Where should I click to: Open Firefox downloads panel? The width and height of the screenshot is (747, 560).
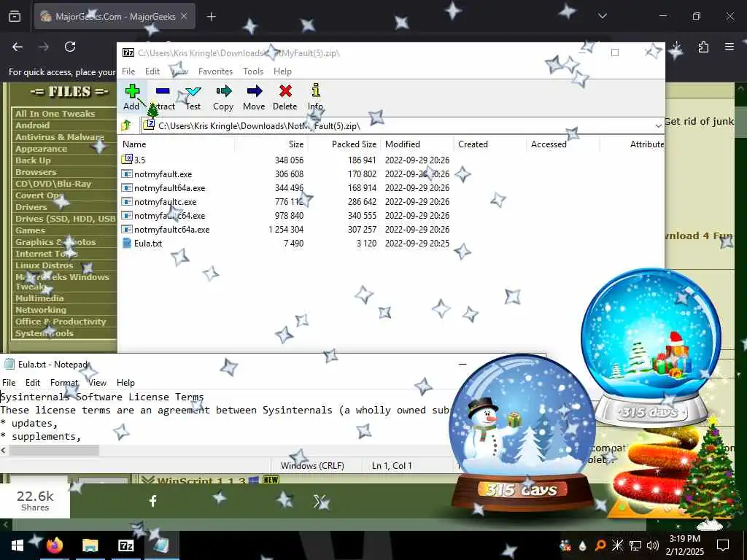[x=676, y=47]
